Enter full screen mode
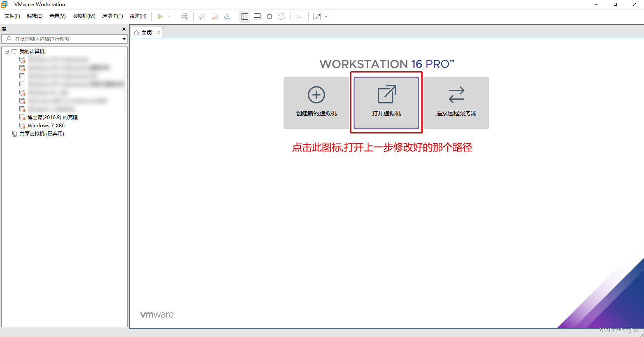The width and height of the screenshot is (644, 337). coord(270,16)
